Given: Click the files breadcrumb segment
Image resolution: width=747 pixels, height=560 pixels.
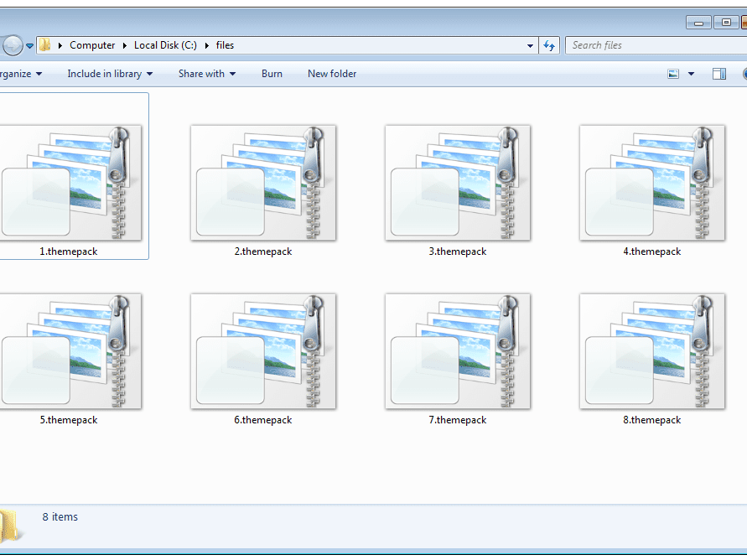Looking at the screenshot, I should coord(225,45).
